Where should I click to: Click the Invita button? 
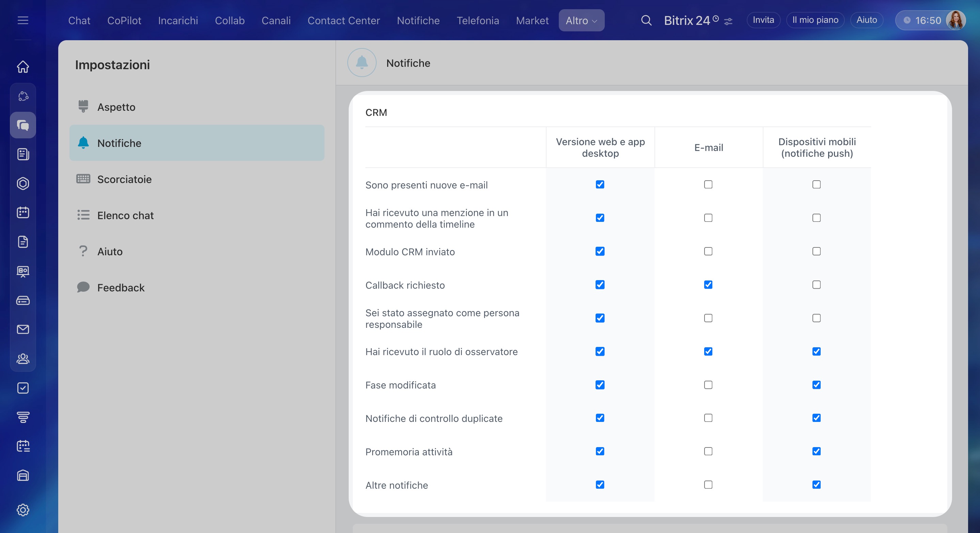[763, 20]
